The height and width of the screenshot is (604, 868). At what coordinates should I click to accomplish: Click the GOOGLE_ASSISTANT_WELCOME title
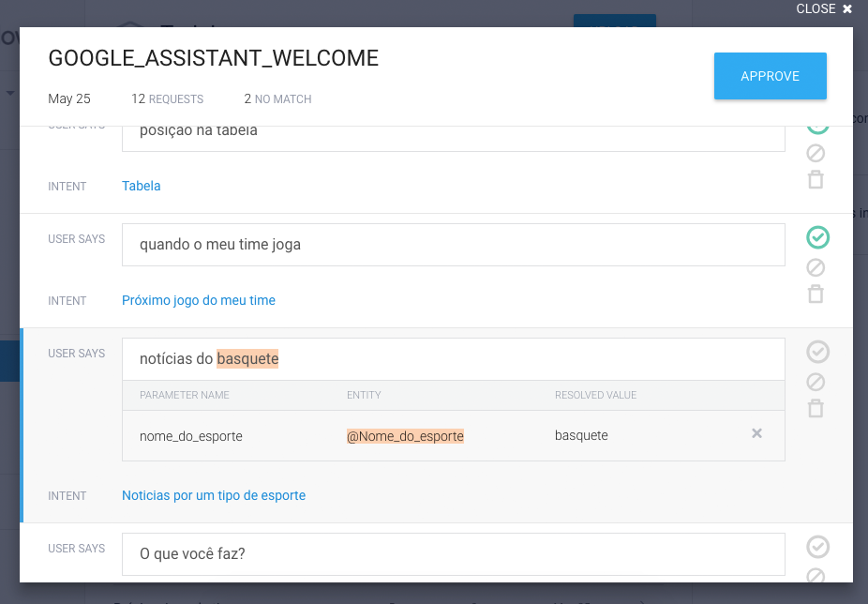click(x=214, y=58)
